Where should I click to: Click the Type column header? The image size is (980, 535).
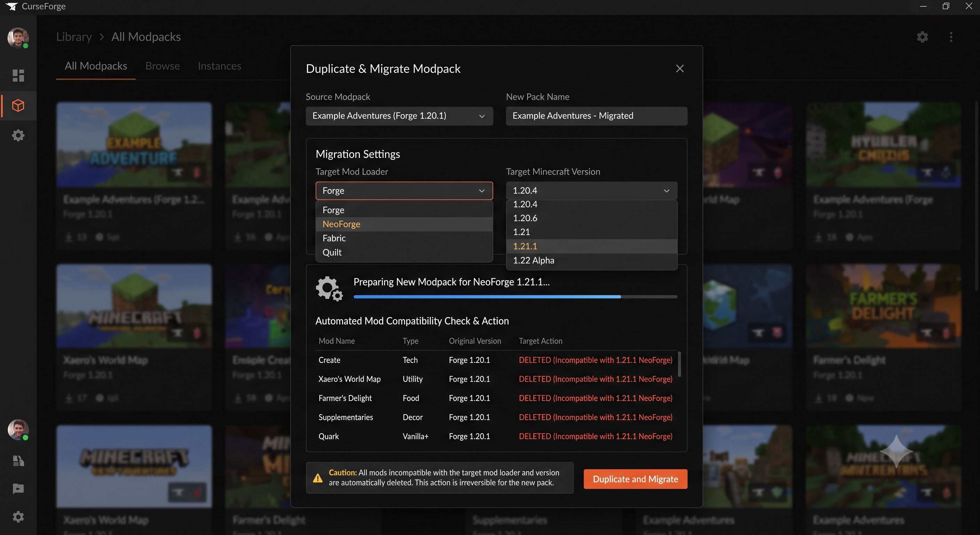coord(411,341)
